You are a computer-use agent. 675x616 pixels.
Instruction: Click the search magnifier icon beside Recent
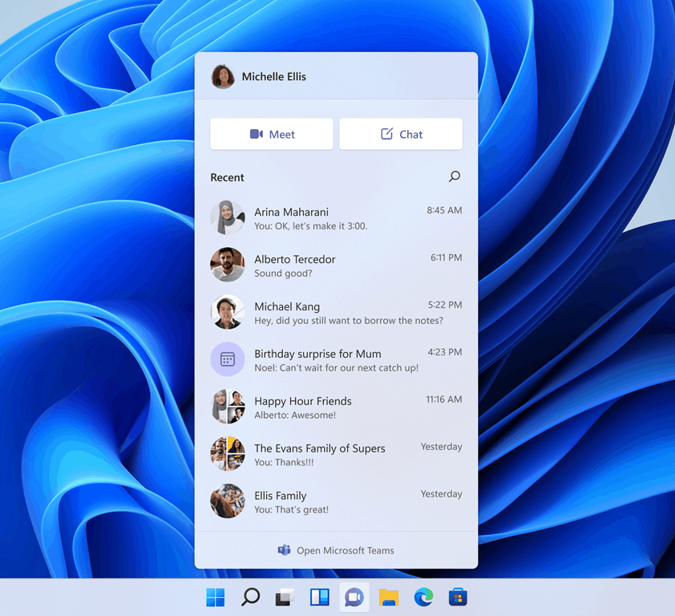click(455, 176)
